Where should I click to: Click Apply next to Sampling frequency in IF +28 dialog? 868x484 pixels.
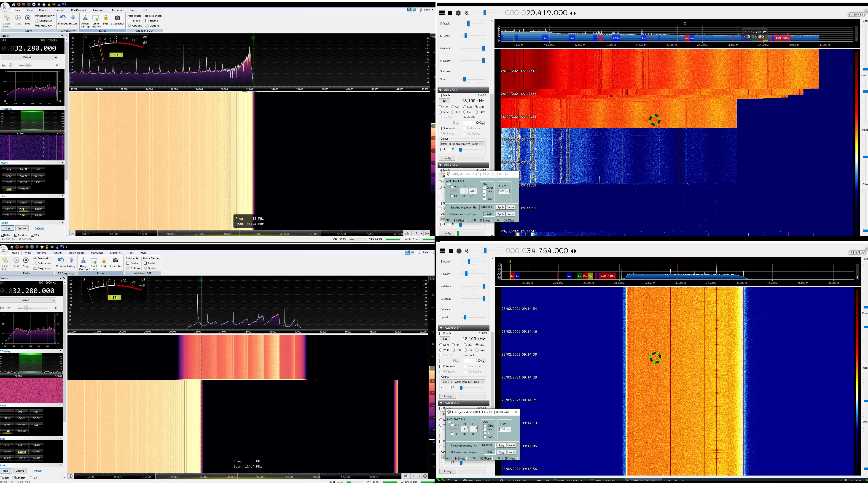(x=501, y=208)
